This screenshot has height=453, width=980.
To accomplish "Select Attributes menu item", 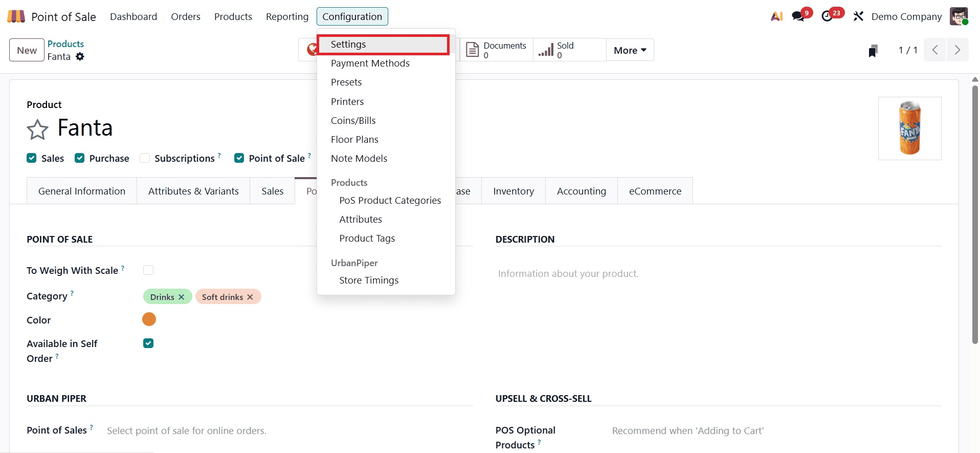I will coord(386,220).
